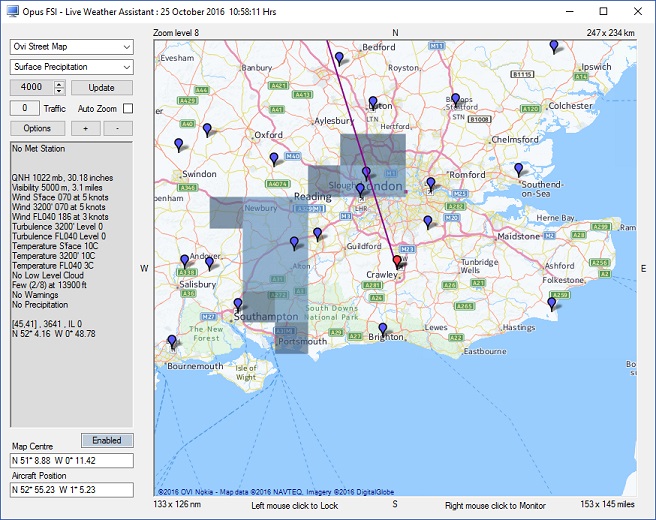Select the blue pin west of Guildford
The width and height of the screenshot is (656, 520).
[x=318, y=233]
